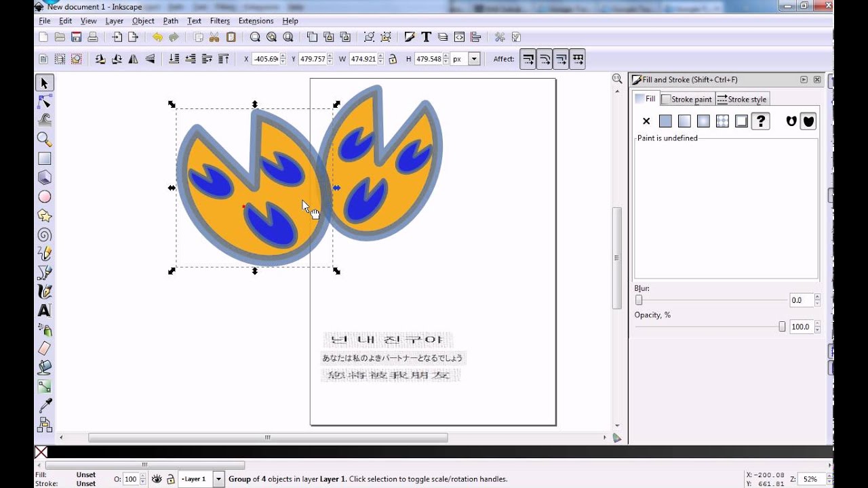Open the Object menu
Screen dimensions: 868x488
point(143,21)
